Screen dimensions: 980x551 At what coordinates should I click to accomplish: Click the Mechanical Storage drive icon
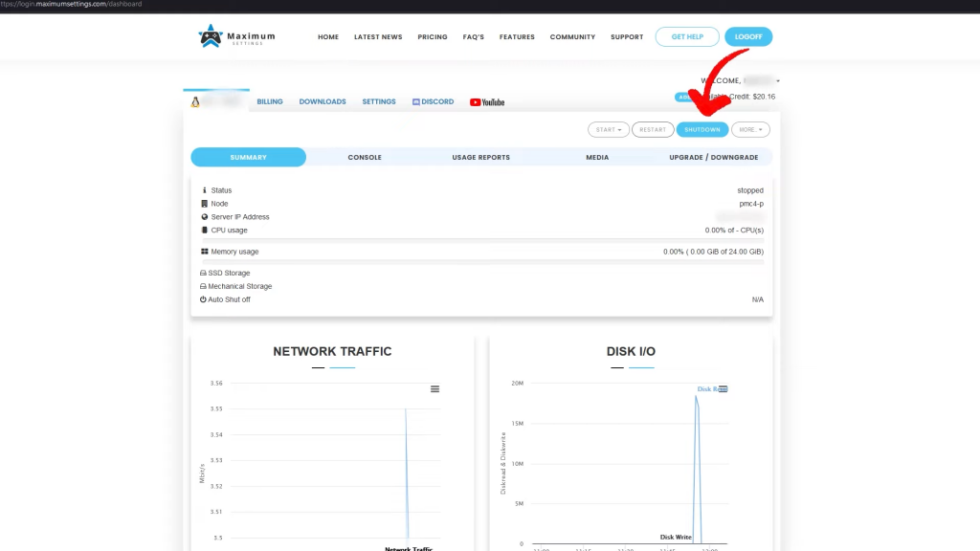tap(203, 286)
